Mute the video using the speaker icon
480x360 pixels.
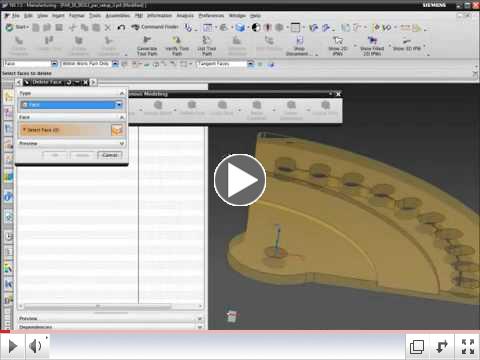click(x=35, y=346)
